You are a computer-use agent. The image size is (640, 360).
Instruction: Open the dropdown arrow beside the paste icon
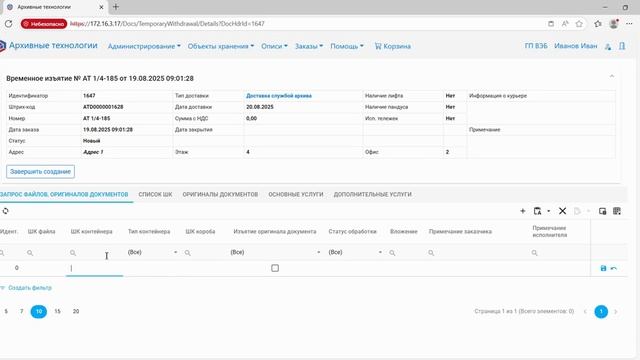(549, 211)
